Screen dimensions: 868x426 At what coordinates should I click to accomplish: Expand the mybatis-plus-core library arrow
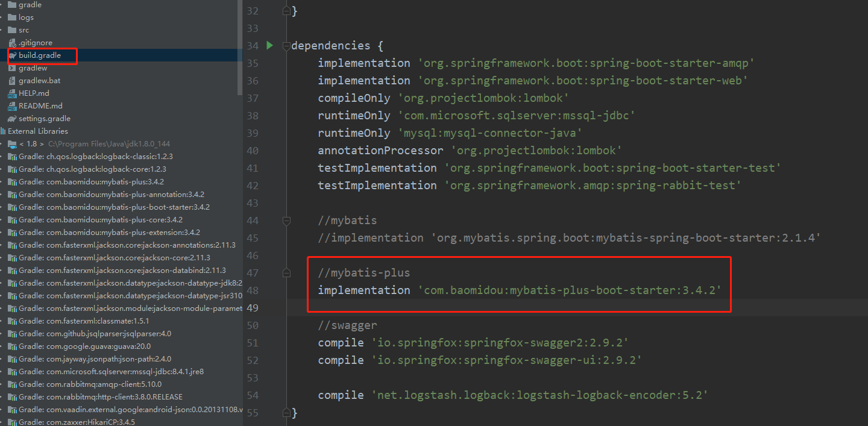[2, 220]
